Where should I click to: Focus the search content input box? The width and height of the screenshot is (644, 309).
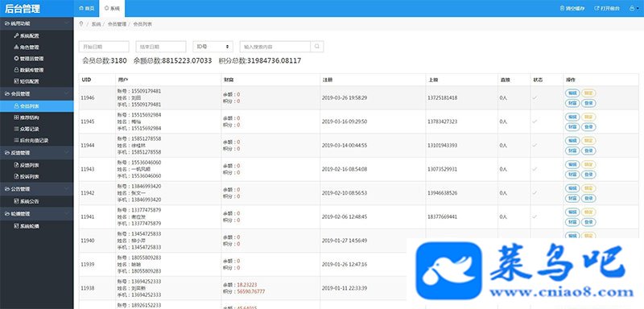(x=275, y=47)
